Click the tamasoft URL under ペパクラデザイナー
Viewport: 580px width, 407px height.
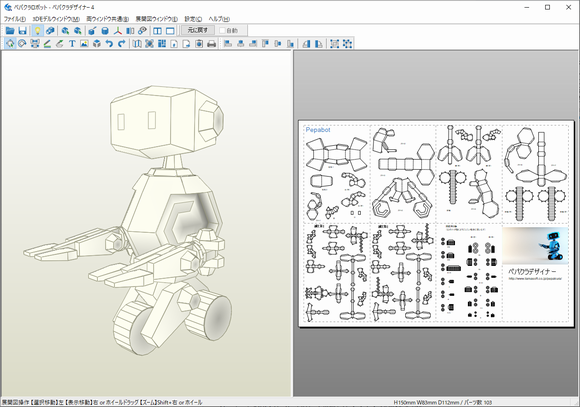[535, 279]
